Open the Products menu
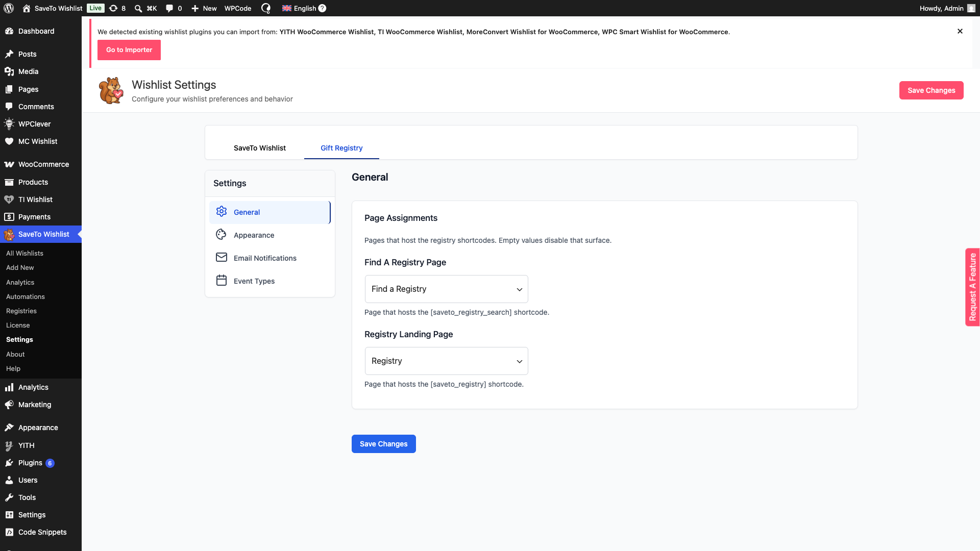The height and width of the screenshot is (551, 980). 41,182
